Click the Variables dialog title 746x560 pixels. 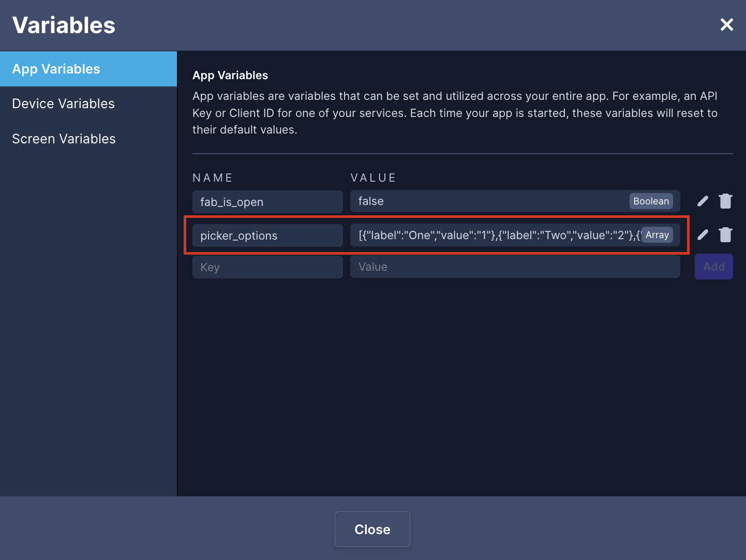pyautogui.click(x=64, y=25)
